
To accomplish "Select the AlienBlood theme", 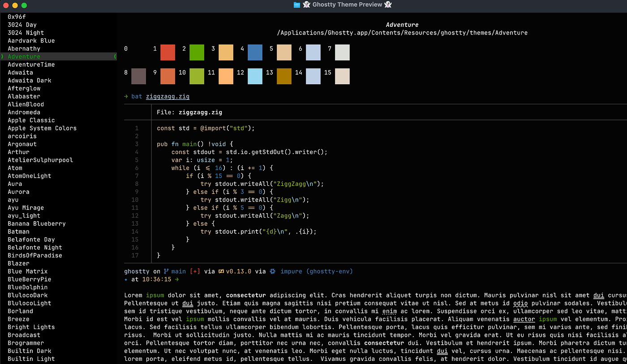I will [x=26, y=104].
